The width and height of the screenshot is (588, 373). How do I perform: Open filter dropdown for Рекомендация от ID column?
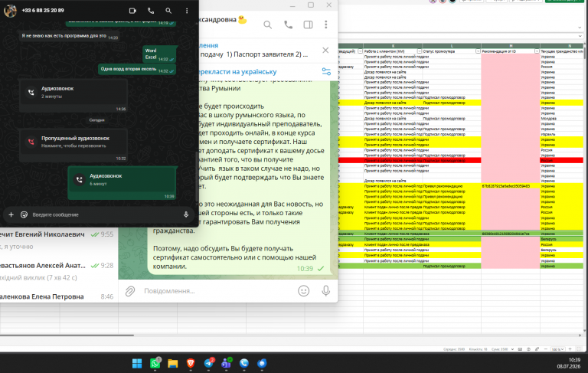tap(537, 51)
